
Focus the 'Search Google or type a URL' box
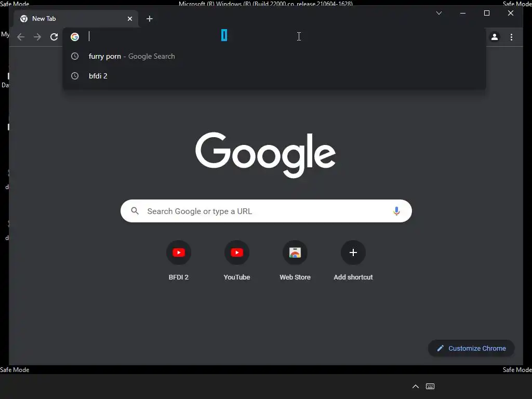tap(266, 211)
